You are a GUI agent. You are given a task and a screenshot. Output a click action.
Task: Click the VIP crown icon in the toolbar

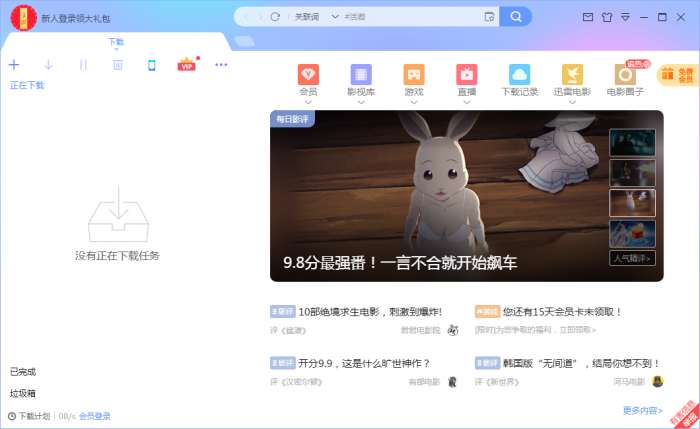(x=187, y=65)
